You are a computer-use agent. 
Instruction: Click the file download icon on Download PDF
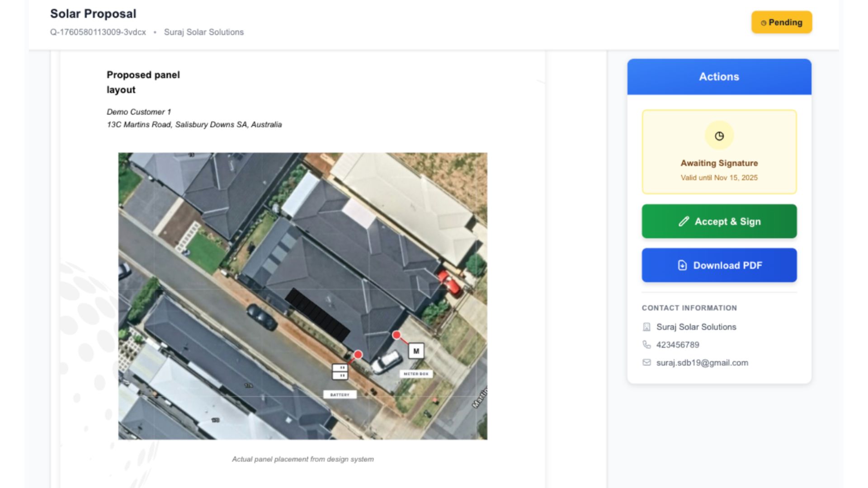pos(682,265)
